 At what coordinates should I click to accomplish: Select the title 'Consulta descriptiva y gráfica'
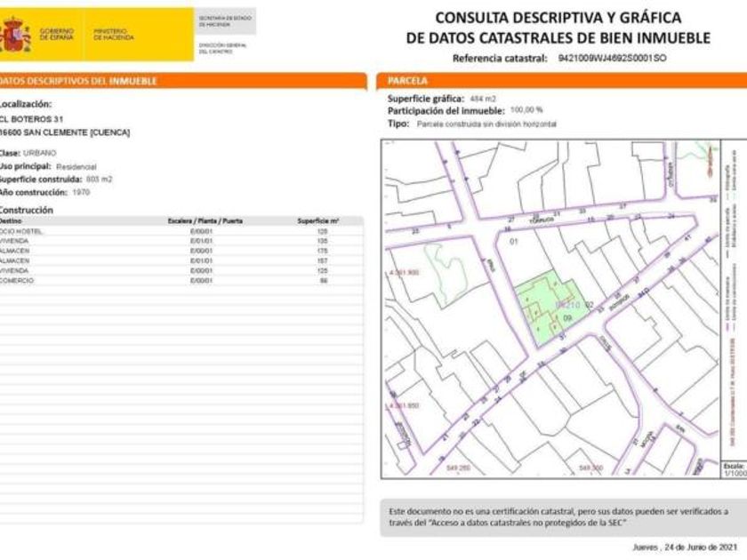[x=558, y=18]
